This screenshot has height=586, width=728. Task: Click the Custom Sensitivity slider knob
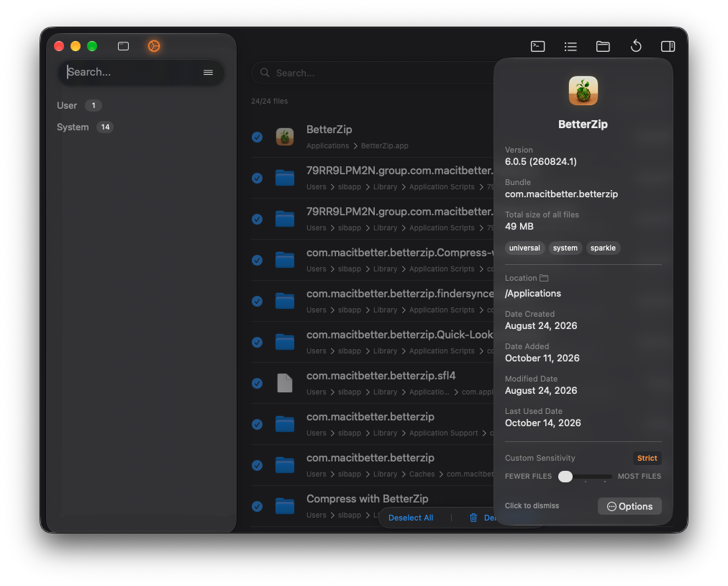pos(565,477)
